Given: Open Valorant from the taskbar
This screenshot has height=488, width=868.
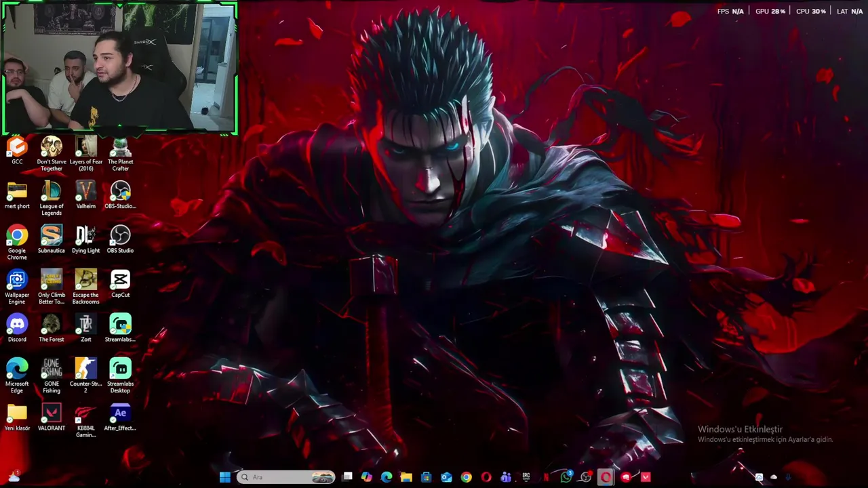Looking at the screenshot, I should (x=645, y=477).
